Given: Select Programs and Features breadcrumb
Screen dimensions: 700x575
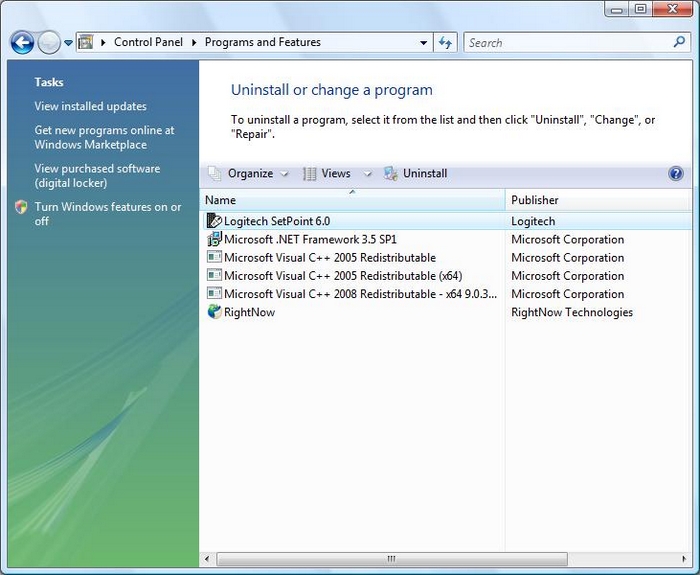Looking at the screenshot, I should (x=262, y=42).
